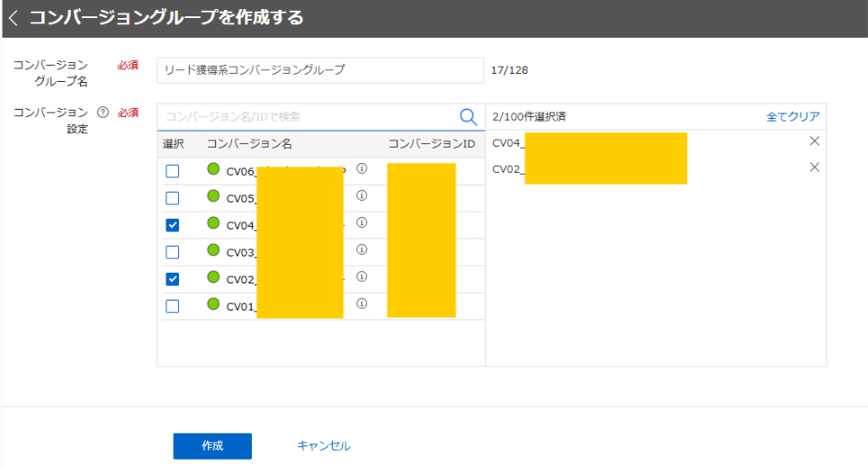Show info for the CV04 conversion
Screen dimensions: 868x467
[x=362, y=223]
